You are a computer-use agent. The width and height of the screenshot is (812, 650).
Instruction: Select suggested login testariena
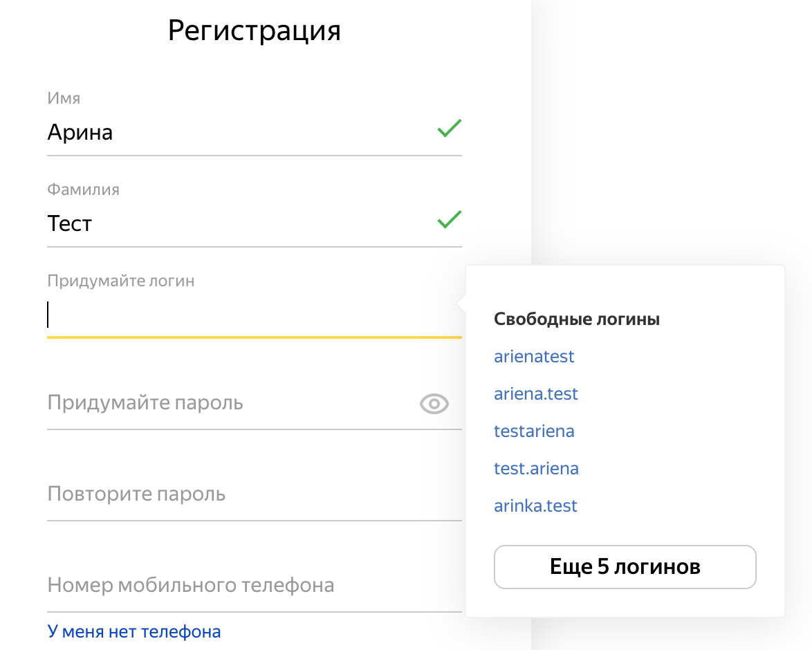[534, 431]
